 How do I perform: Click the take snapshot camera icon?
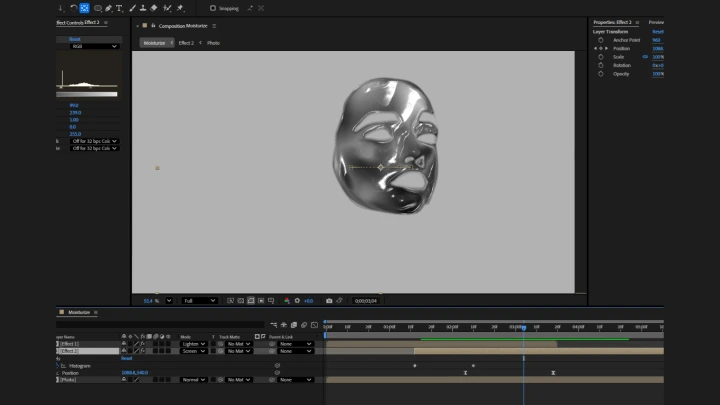coord(329,300)
